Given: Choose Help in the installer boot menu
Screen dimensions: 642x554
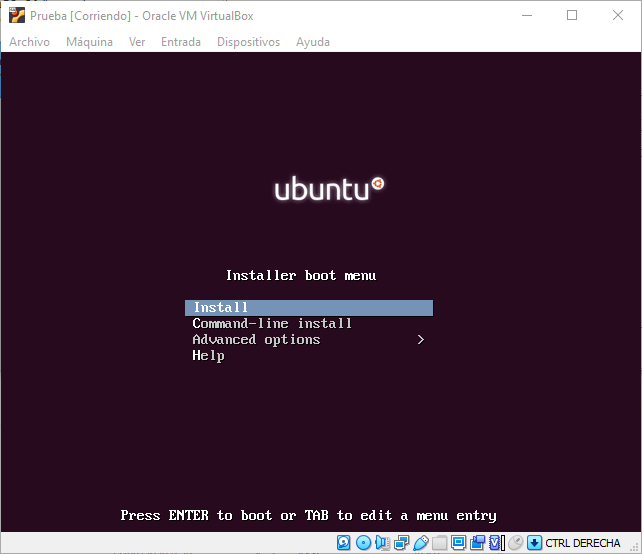Looking at the screenshot, I should 208,356.
